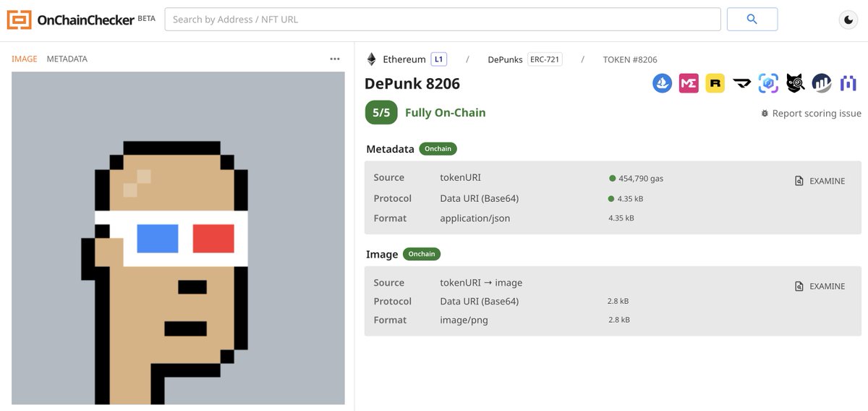Click the document icon in Metadata EXAMINE
Image resolution: width=868 pixels, height=411 pixels.
[799, 181]
